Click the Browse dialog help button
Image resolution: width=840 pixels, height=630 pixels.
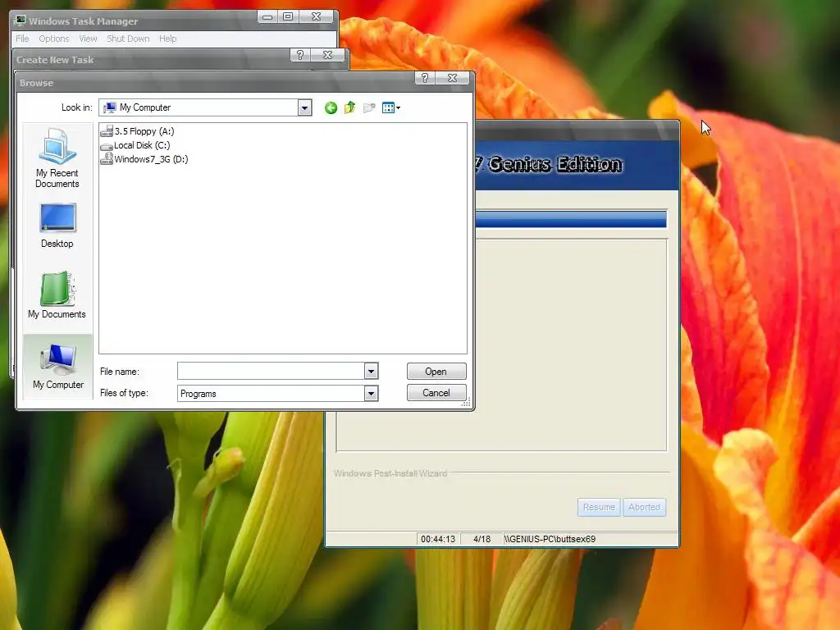point(425,78)
